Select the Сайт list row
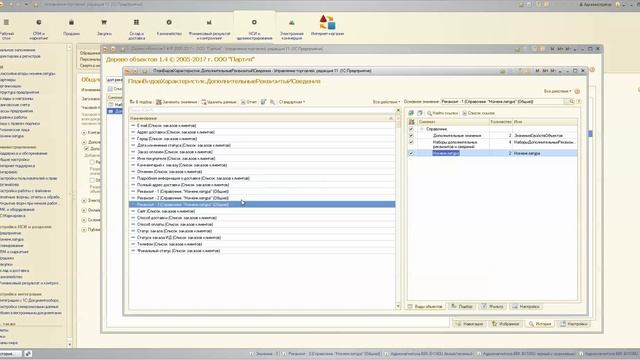 pos(262,211)
